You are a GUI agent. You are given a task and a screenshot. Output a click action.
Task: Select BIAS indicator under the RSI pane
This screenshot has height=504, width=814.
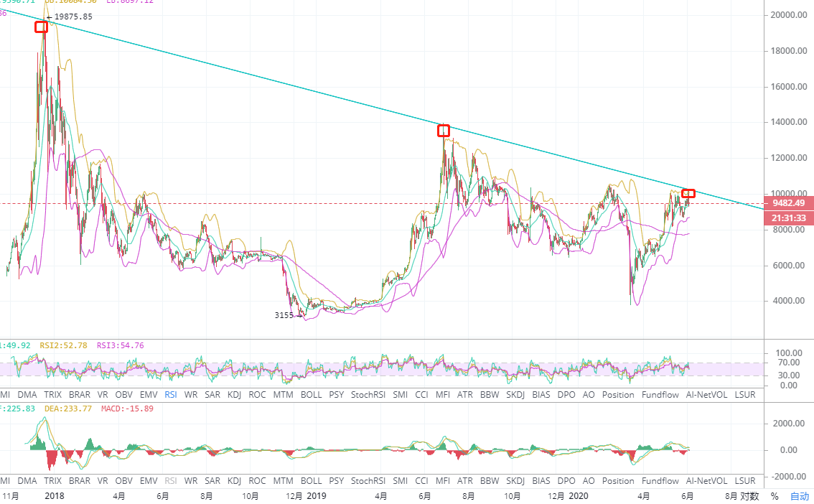541,394
